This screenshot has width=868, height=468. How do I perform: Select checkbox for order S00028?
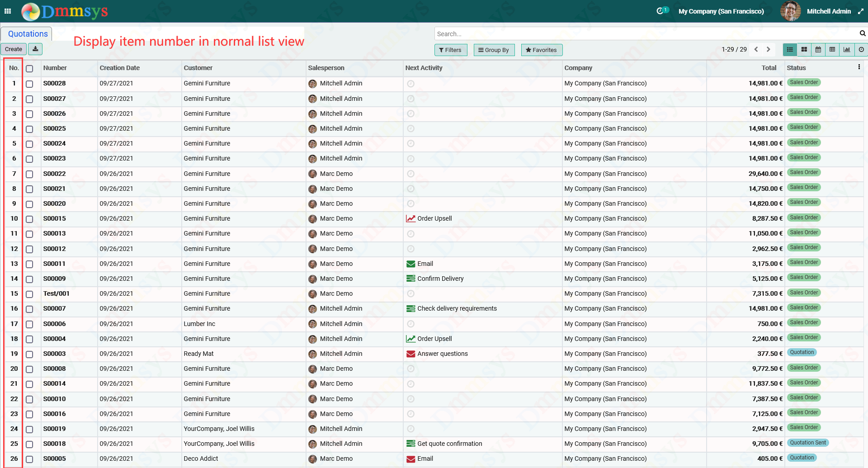click(x=29, y=84)
